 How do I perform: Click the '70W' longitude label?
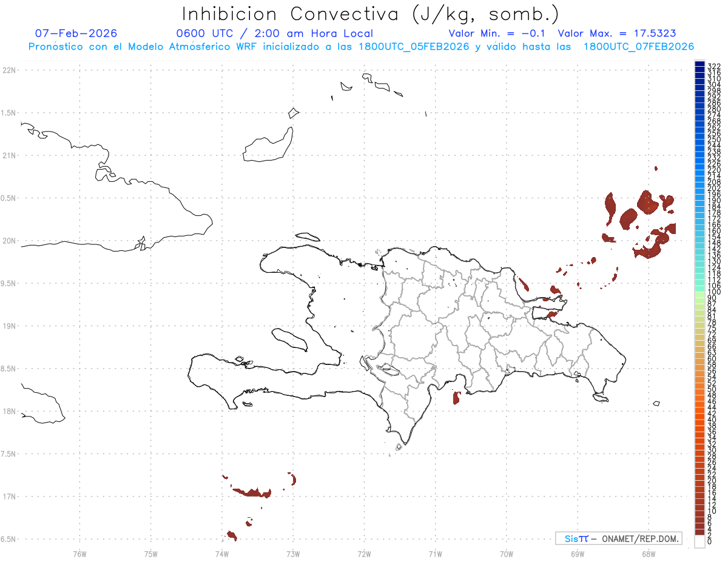(x=506, y=554)
